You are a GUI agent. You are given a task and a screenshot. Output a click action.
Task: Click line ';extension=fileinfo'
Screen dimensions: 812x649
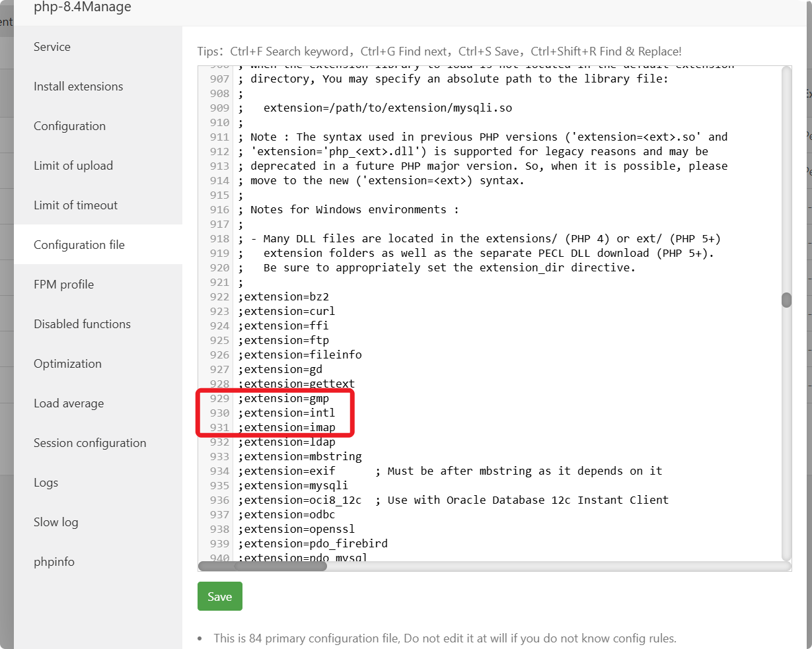300,355
